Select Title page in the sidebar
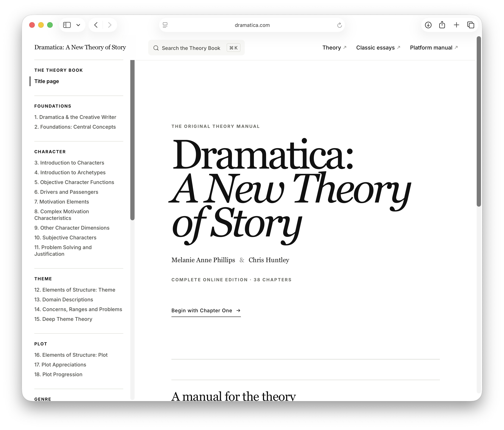The height and width of the screenshot is (430, 504). [46, 81]
